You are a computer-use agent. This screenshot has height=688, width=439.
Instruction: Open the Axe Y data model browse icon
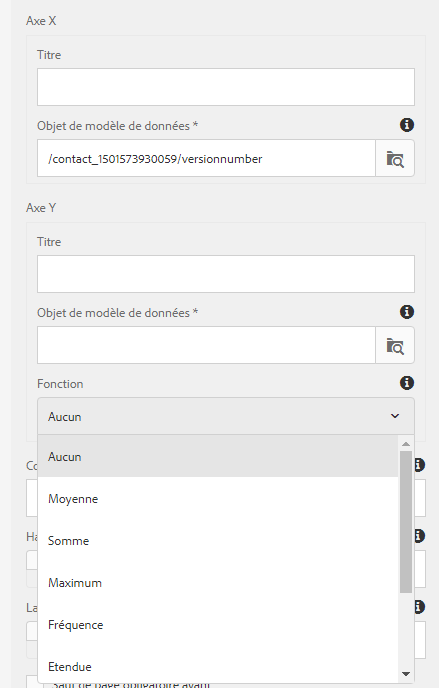[x=395, y=345]
